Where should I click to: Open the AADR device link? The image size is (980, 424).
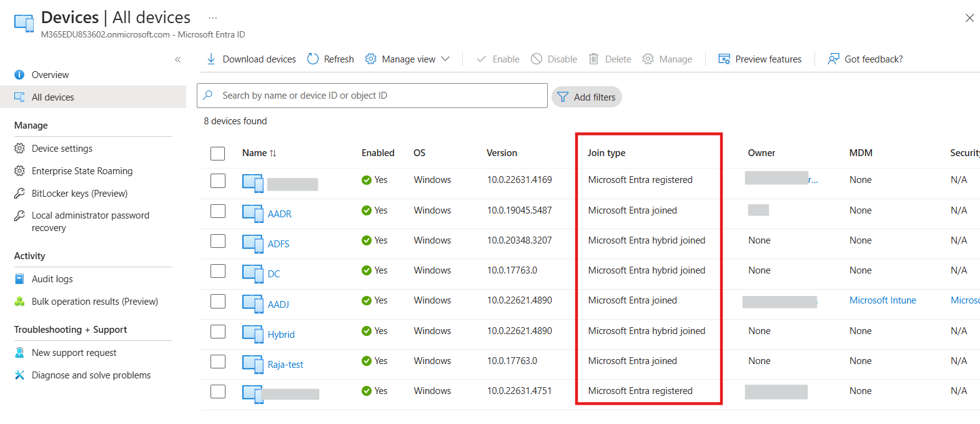pos(279,214)
